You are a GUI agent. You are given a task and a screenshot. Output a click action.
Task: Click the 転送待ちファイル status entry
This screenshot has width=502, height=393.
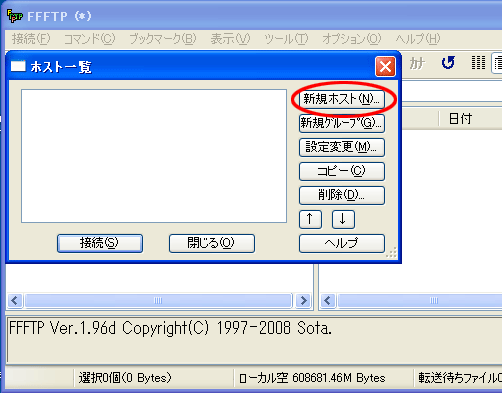coord(460,378)
